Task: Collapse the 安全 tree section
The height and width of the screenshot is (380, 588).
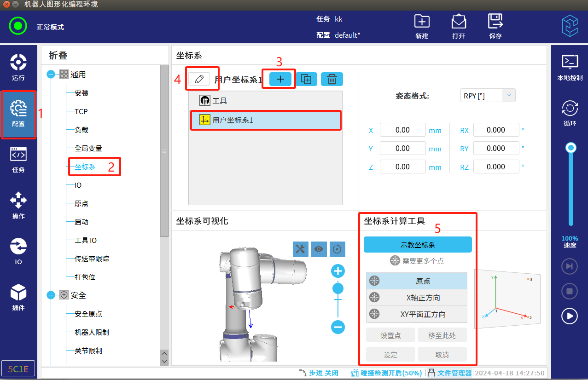Action: click(x=51, y=295)
